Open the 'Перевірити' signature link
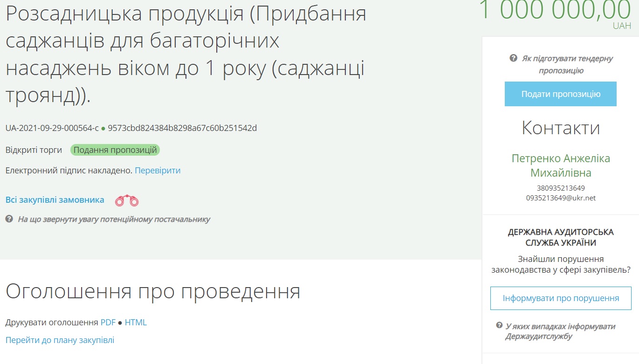 coord(158,171)
